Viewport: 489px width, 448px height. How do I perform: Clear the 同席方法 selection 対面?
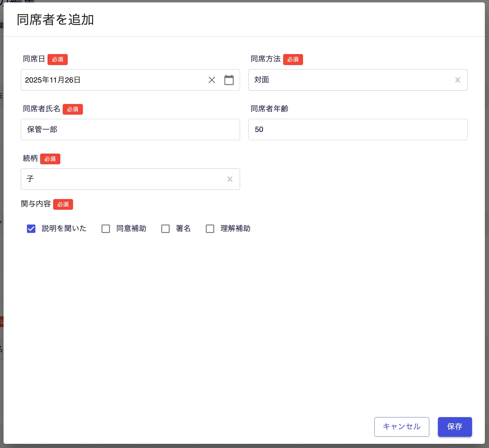click(458, 80)
